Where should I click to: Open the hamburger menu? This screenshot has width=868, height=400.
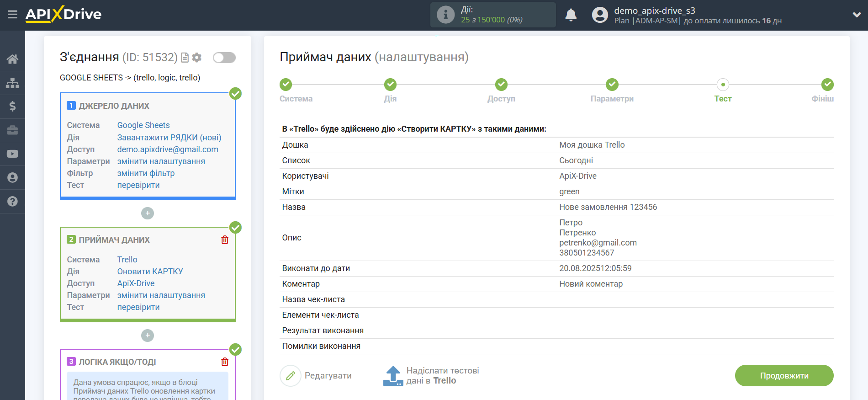click(12, 15)
